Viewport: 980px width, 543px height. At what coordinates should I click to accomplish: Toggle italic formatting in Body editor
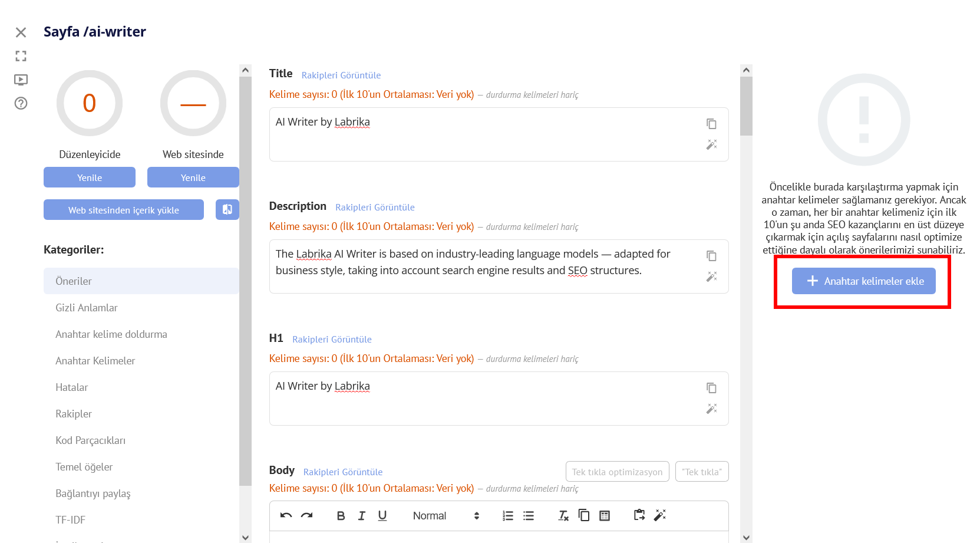click(362, 516)
